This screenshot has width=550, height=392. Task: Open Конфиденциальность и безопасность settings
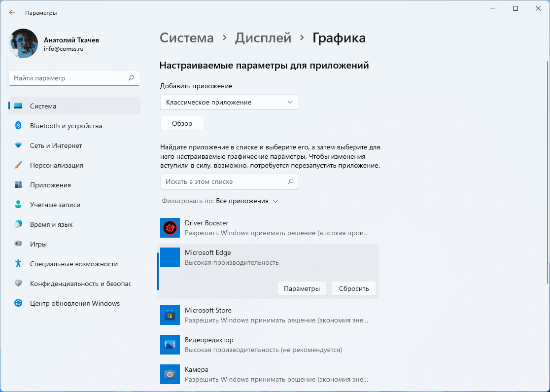click(x=74, y=283)
